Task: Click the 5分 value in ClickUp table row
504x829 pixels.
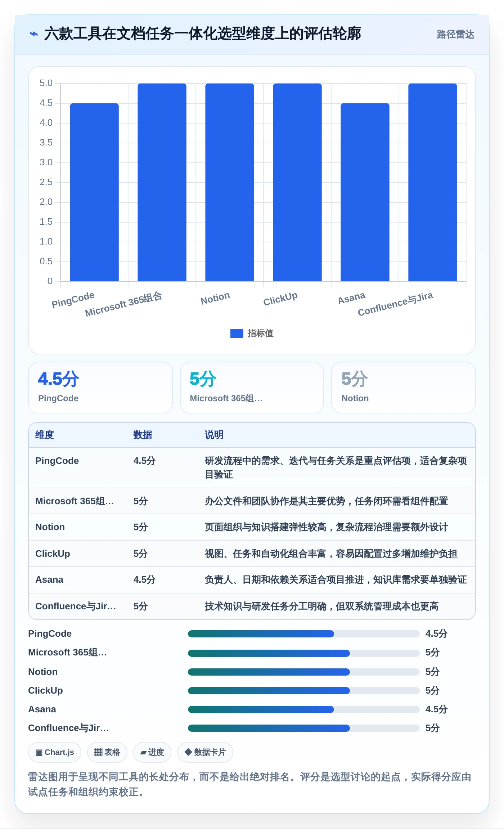Action: 140,554
